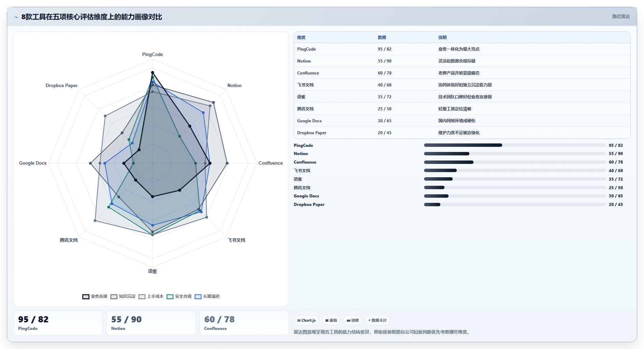Select the 进度 tag chip
This screenshot has height=349, width=644.
[353, 320]
